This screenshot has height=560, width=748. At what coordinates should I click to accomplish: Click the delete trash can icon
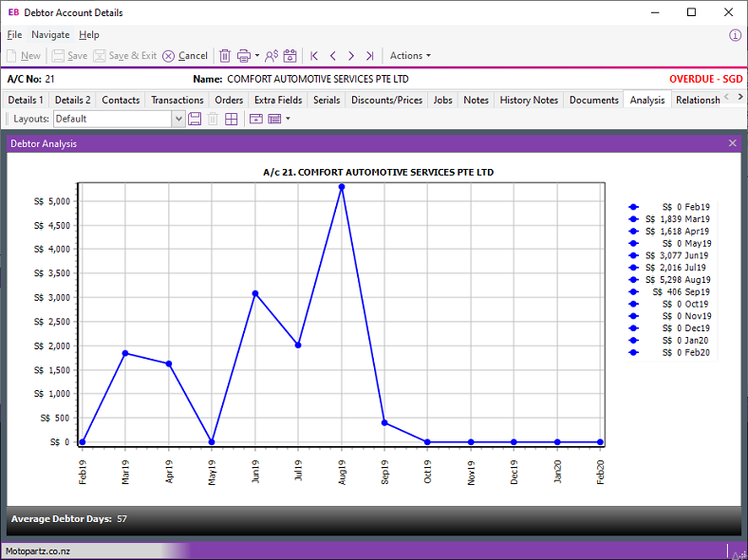[x=225, y=56]
